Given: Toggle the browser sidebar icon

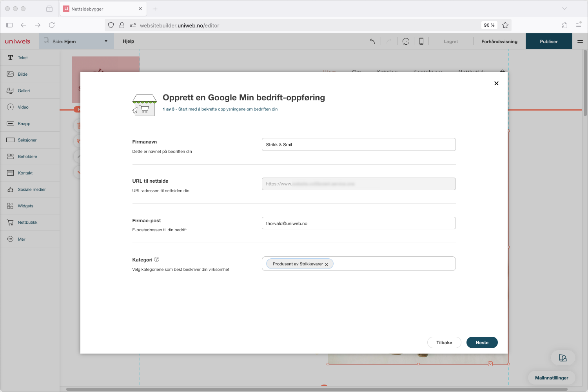Looking at the screenshot, I should point(9,25).
